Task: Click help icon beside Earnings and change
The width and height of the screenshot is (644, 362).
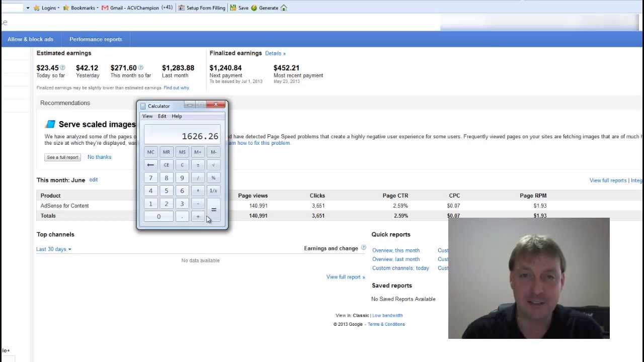Action: [x=363, y=248]
